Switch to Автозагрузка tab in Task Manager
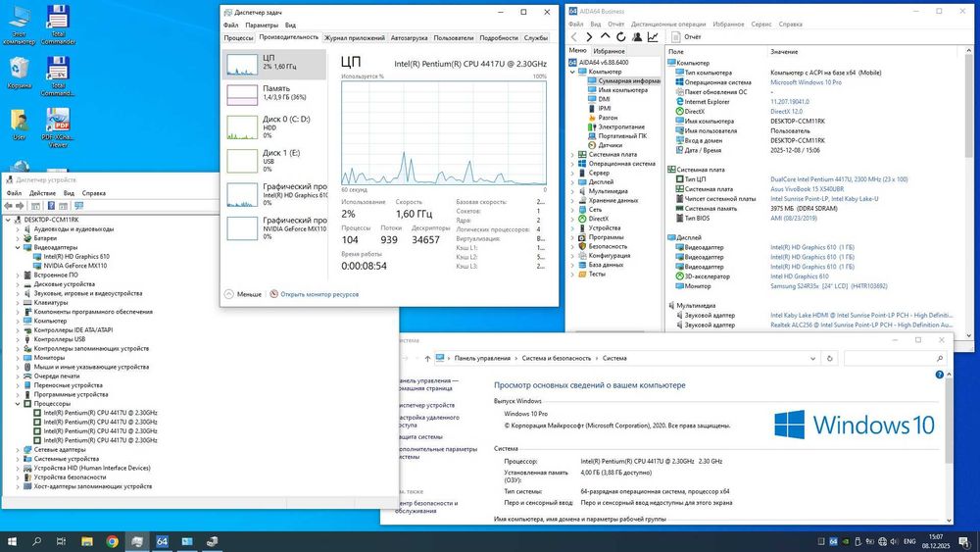 point(409,37)
